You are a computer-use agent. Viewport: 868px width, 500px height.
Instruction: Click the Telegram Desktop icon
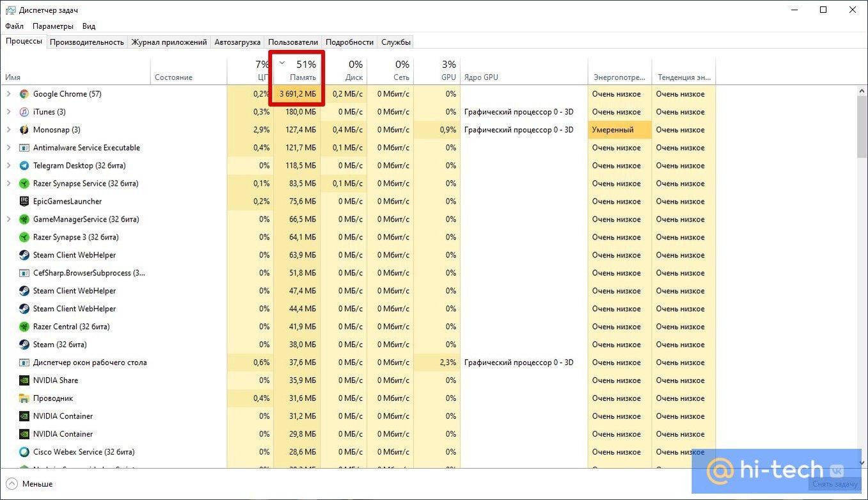pyautogui.click(x=24, y=166)
